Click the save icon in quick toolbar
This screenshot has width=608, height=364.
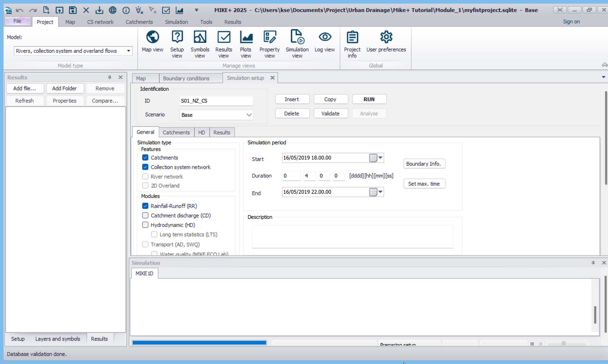(x=73, y=10)
